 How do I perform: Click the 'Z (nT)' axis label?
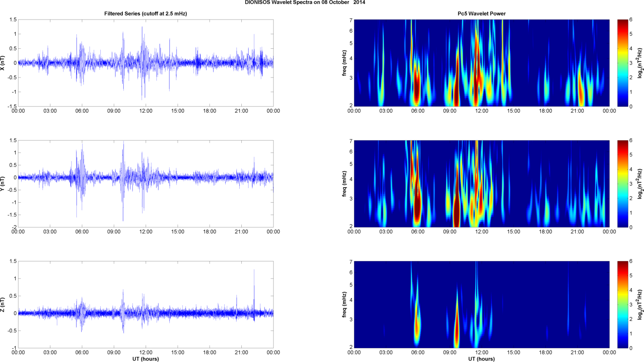click(x=3, y=304)
